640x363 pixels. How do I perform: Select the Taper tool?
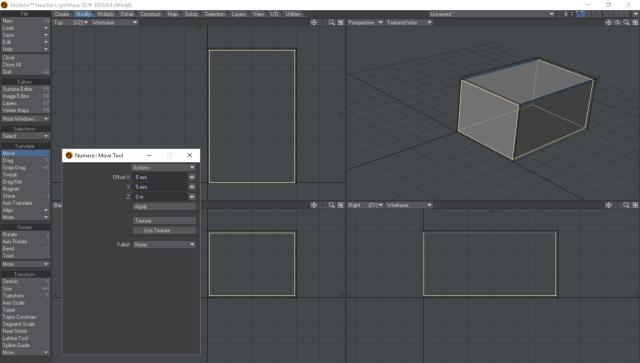tap(25, 310)
